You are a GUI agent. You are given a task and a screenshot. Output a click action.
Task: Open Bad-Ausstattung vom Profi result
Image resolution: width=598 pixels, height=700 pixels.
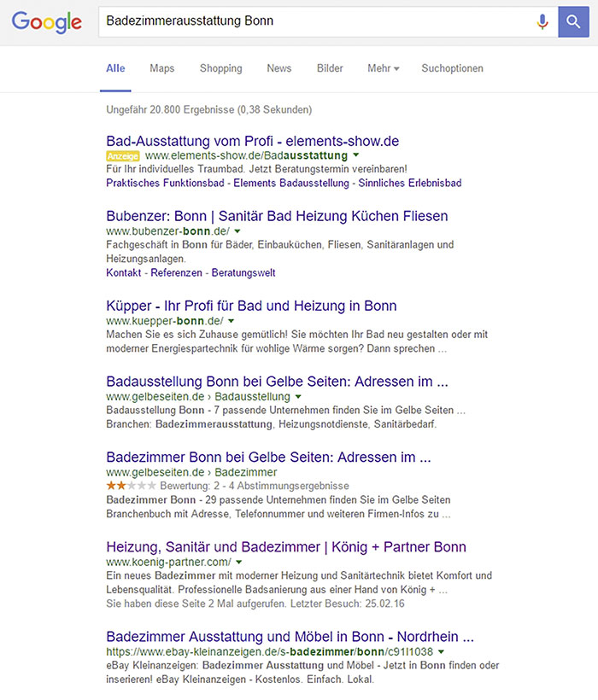point(252,141)
